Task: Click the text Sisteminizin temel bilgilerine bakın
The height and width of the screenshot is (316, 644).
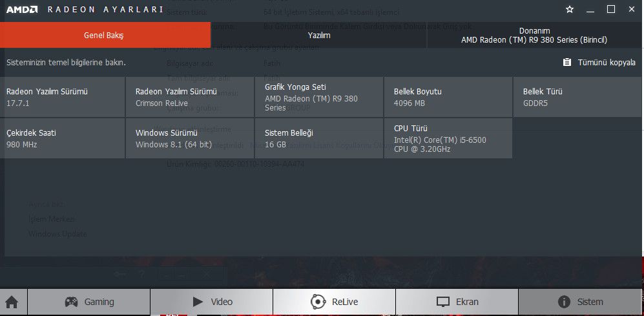Action: 66,63
